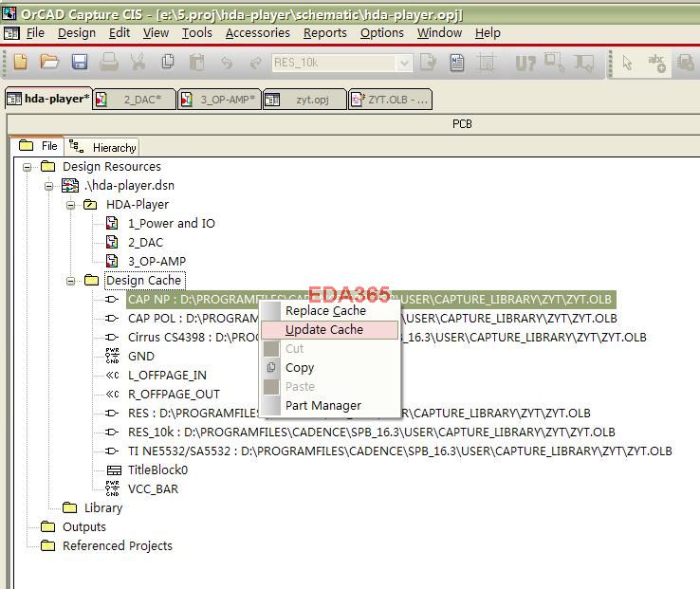Select the CAP NP cache entry
Image resolution: width=700 pixels, height=589 pixels.
[x=371, y=299]
